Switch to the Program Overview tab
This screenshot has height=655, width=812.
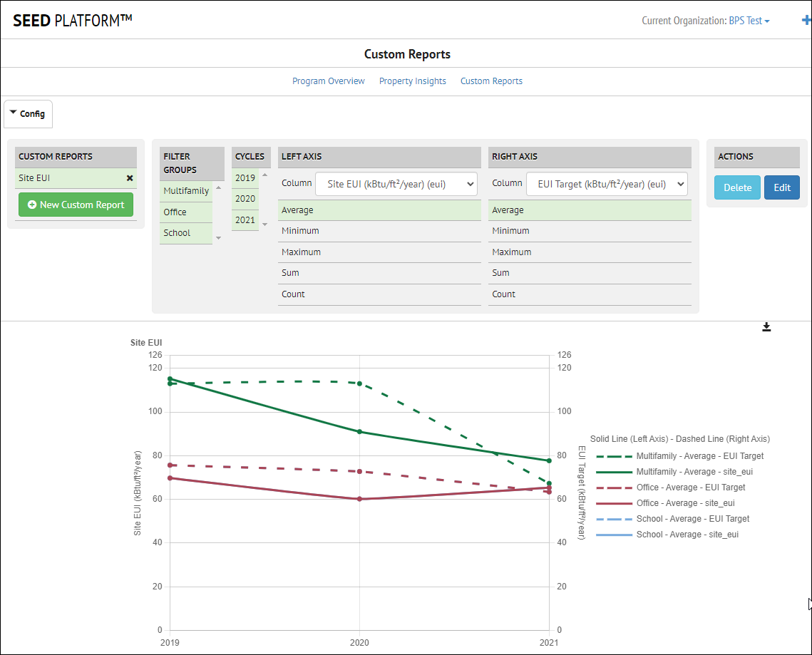329,81
